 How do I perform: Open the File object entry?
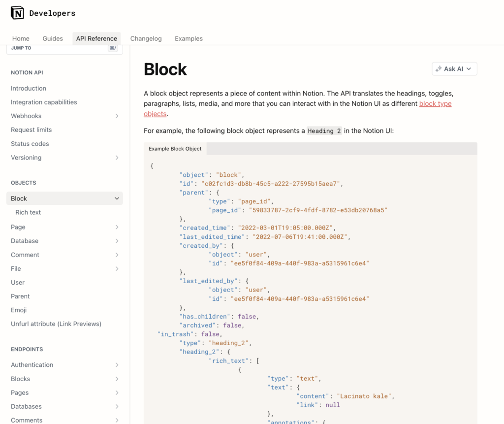pos(16,268)
